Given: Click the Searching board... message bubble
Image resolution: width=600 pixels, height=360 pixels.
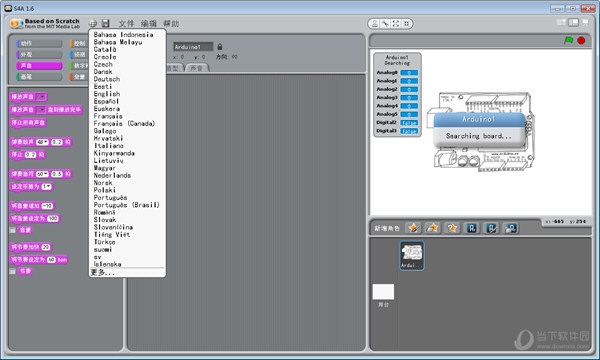Looking at the screenshot, I should pos(479,136).
